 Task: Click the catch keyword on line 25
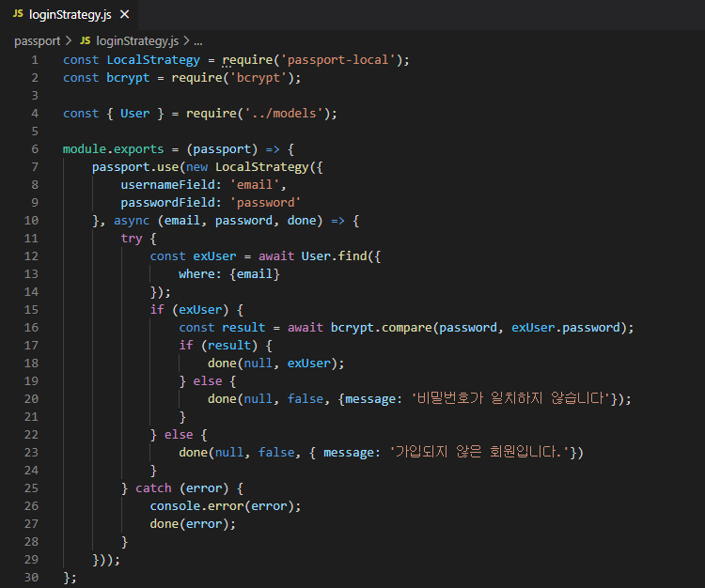[x=153, y=487]
